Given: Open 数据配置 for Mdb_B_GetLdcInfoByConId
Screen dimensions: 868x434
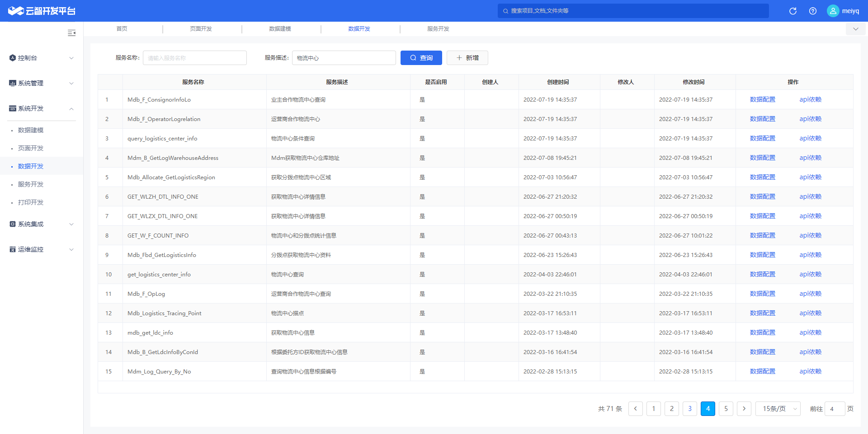Looking at the screenshot, I should point(762,352).
